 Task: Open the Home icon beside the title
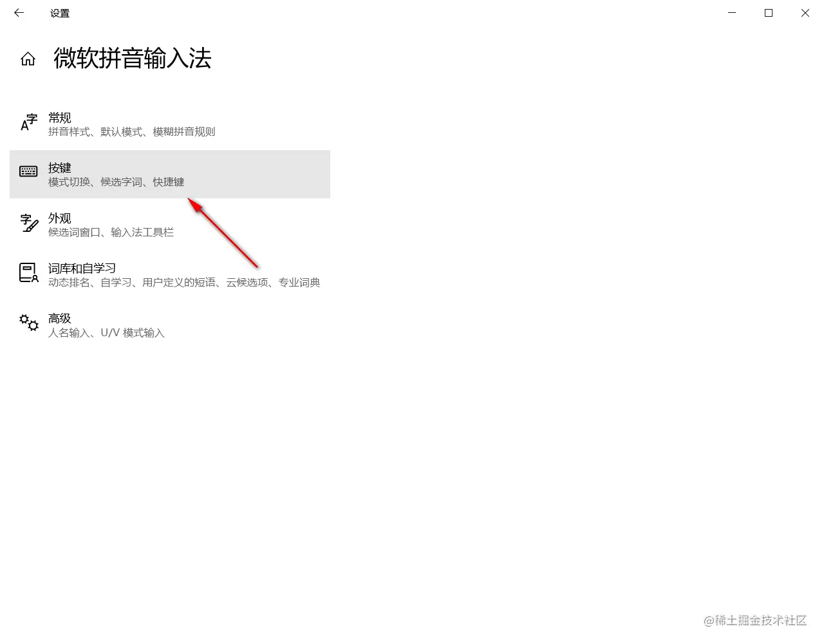coord(28,59)
